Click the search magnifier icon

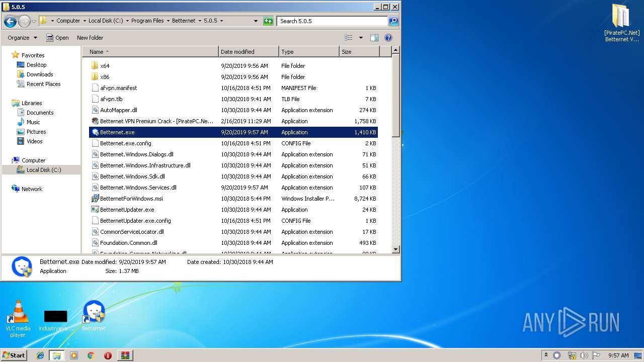[x=393, y=21]
